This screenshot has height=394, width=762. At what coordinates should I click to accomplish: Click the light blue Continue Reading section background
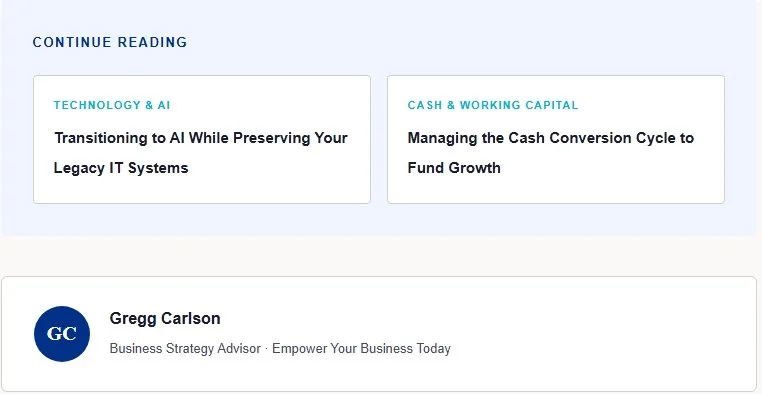(x=379, y=221)
